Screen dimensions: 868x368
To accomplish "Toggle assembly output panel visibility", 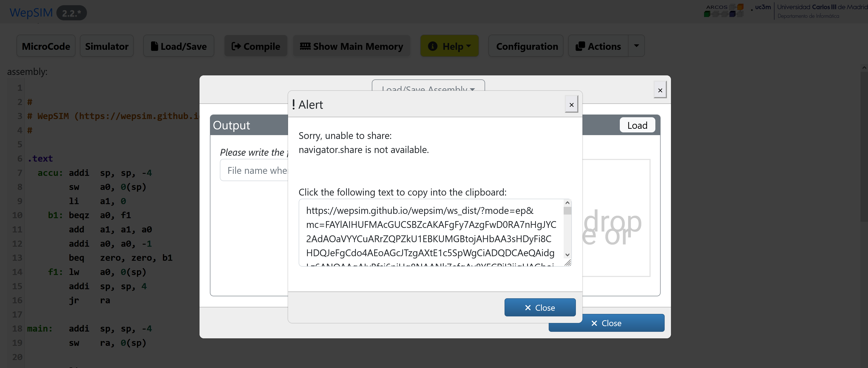I will 231,124.
